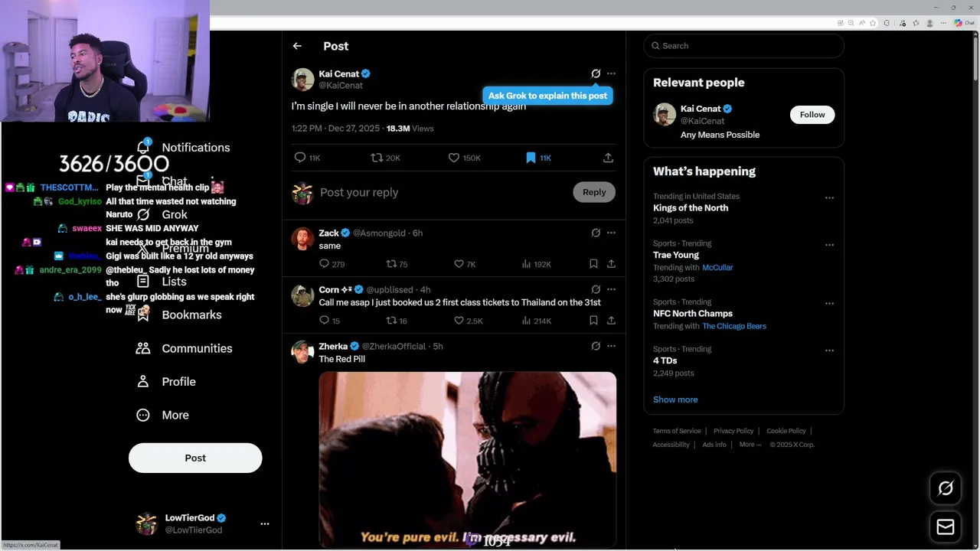The height and width of the screenshot is (551, 980).
Task: Click the Reply button
Action: coord(594,192)
